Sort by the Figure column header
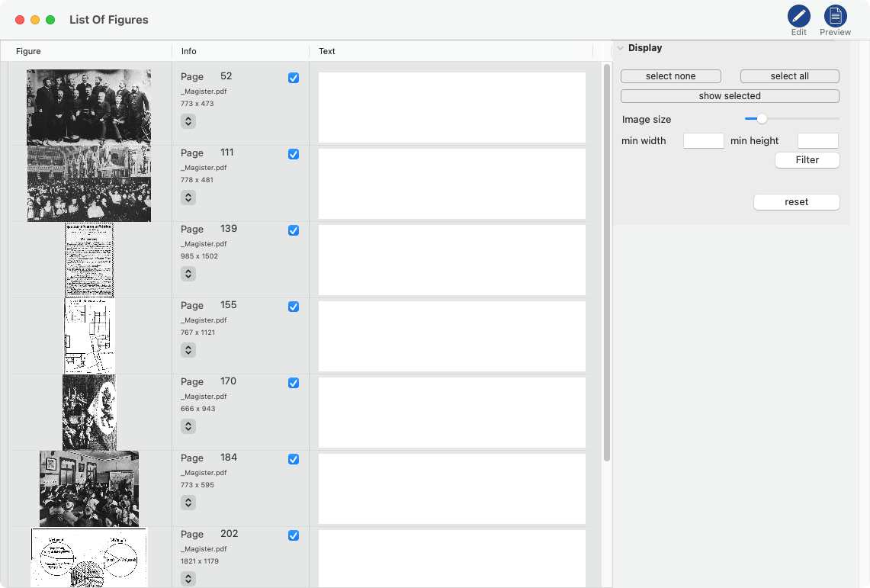Screen dimensions: 870x588 [29, 51]
